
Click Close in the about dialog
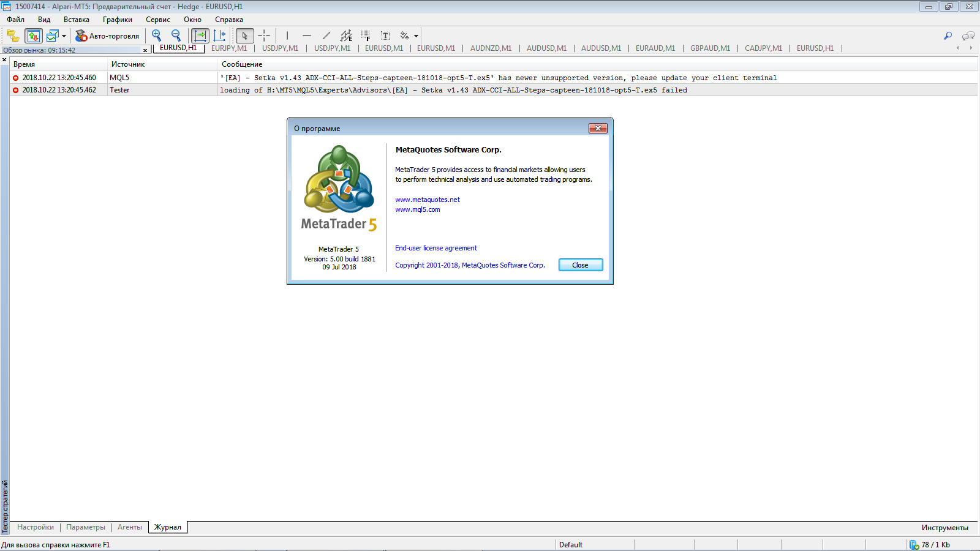pos(581,265)
